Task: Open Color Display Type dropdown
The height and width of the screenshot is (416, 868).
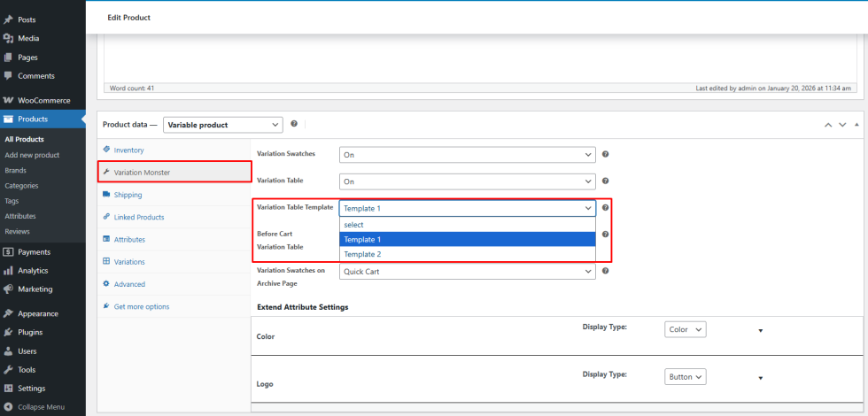Action: (685, 329)
